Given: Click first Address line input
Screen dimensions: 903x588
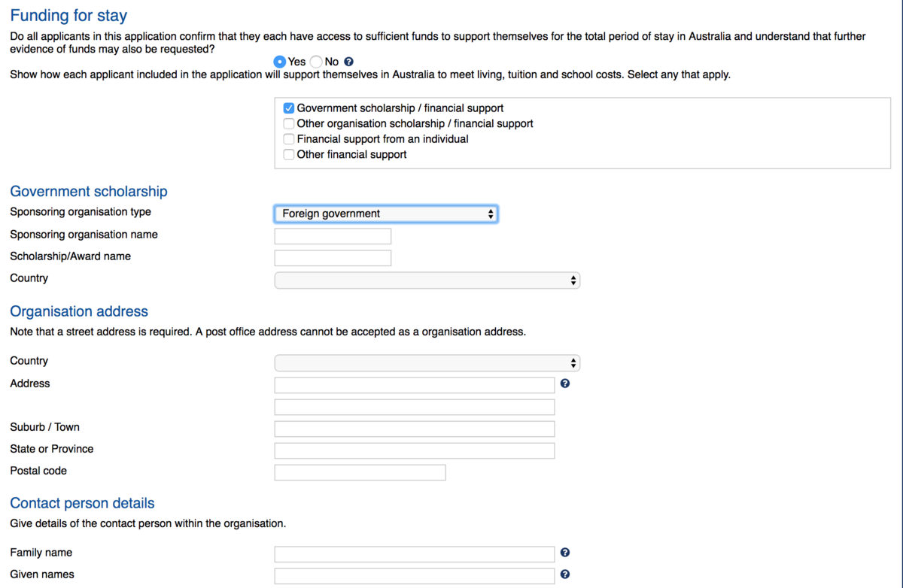Looking at the screenshot, I should (414, 385).
